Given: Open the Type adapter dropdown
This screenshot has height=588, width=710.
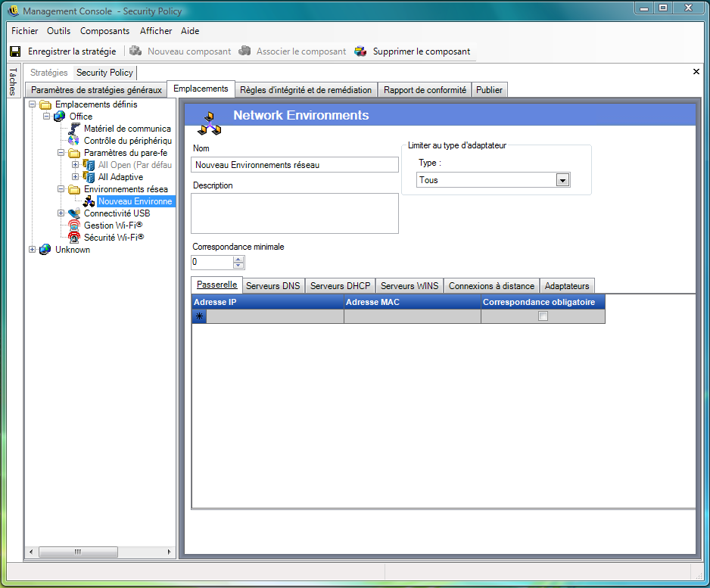Looking at the screenshot, I should [562, 180].
